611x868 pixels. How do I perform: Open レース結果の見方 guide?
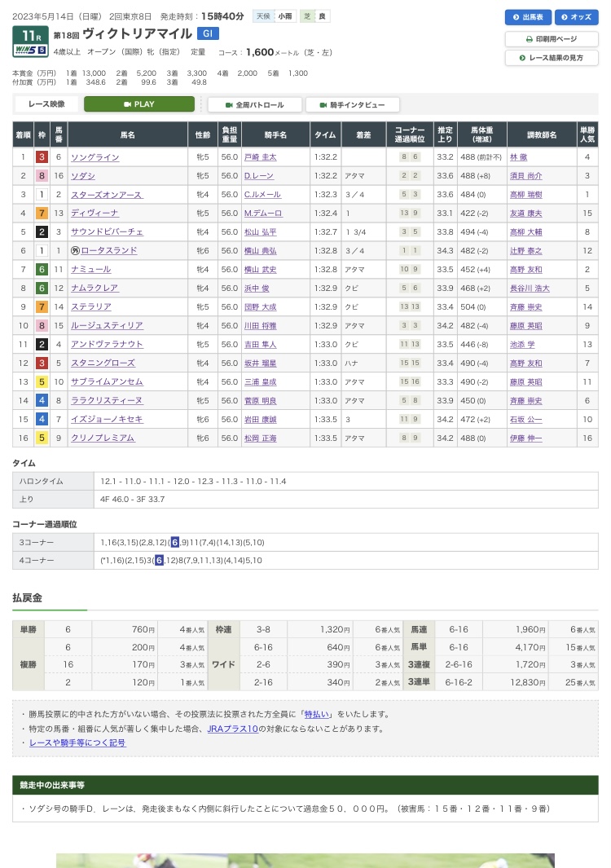tap(552, 58)
